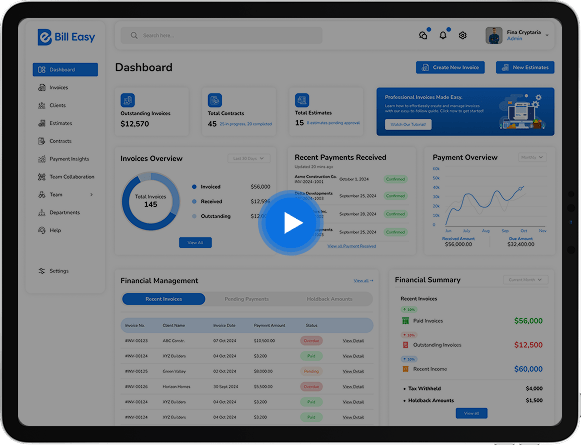Click Fina Cryptaria's profile avatar
The width and height of the screenshot is (582, 445).
pyautogui.click(x=494, y=36)
